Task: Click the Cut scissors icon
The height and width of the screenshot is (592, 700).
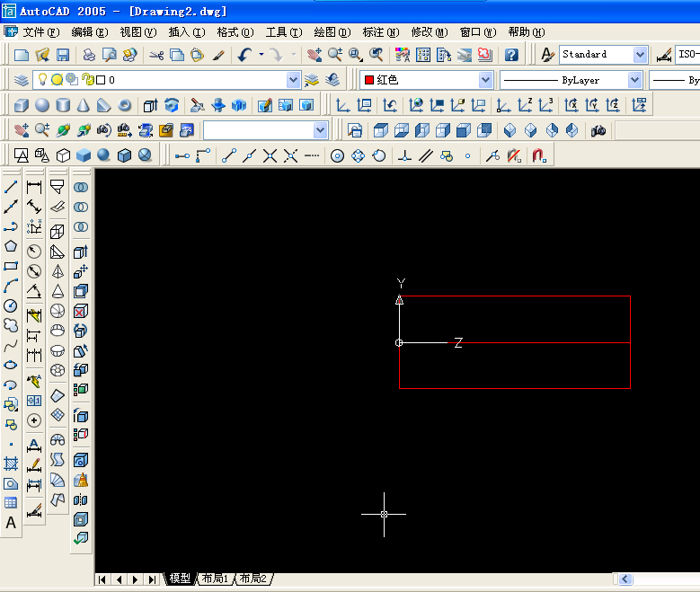Action: [x=156, y=55]
